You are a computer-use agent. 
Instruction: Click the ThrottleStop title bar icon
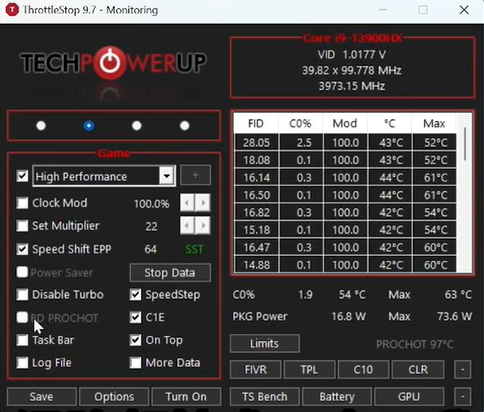[x=12, y=10]
